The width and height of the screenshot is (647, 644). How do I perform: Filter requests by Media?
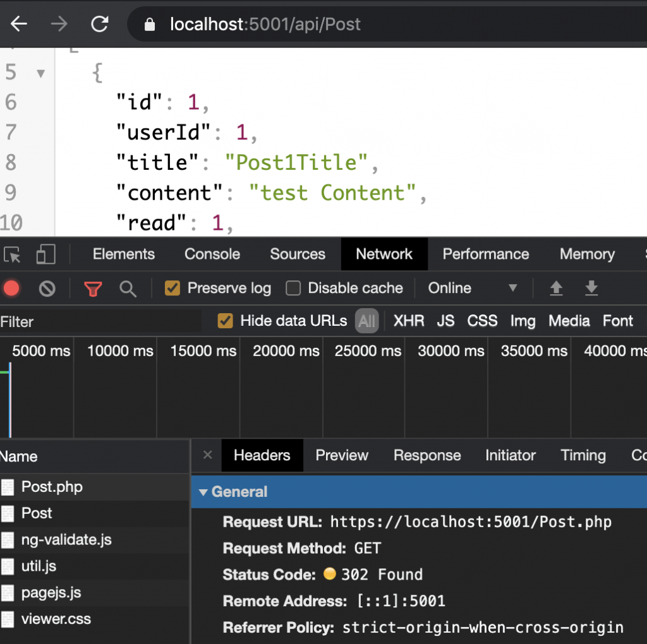pyautogui.click(x=569, y=321)
